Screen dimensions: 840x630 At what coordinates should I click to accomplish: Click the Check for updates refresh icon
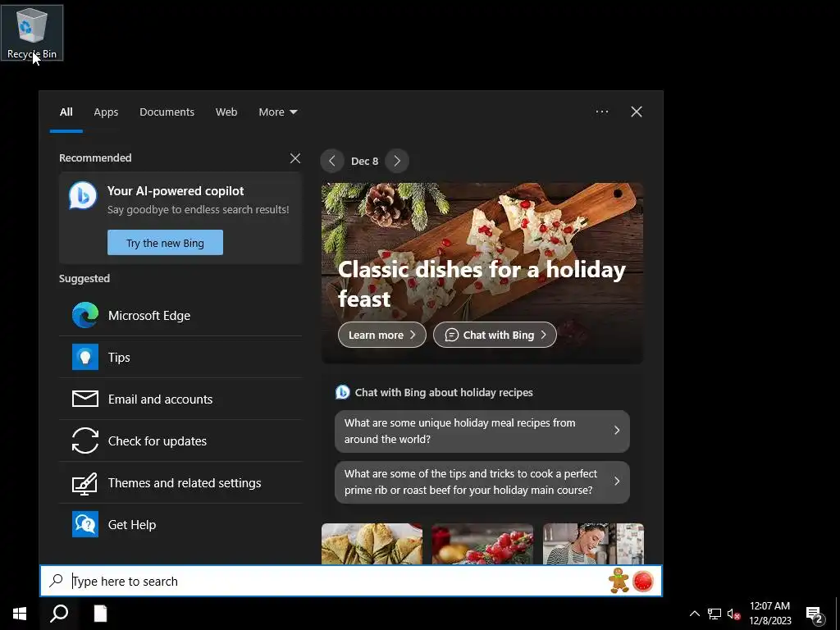coord(85,441)
